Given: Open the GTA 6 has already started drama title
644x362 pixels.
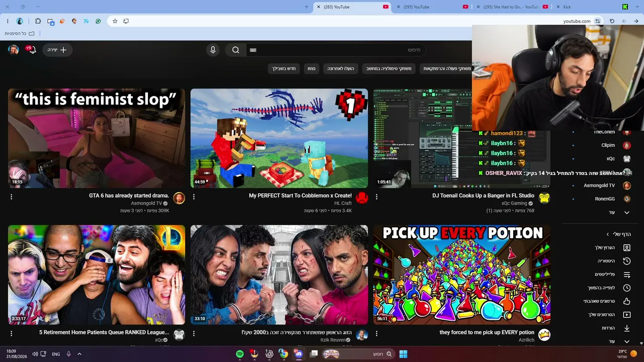Looking at the screenshot, I should click(129, 196).
